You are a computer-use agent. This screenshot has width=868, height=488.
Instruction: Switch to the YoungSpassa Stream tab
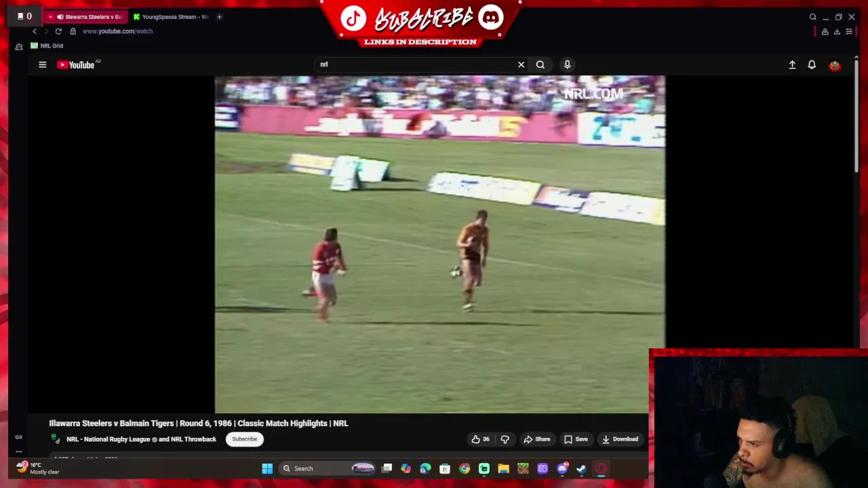point(171,17)
